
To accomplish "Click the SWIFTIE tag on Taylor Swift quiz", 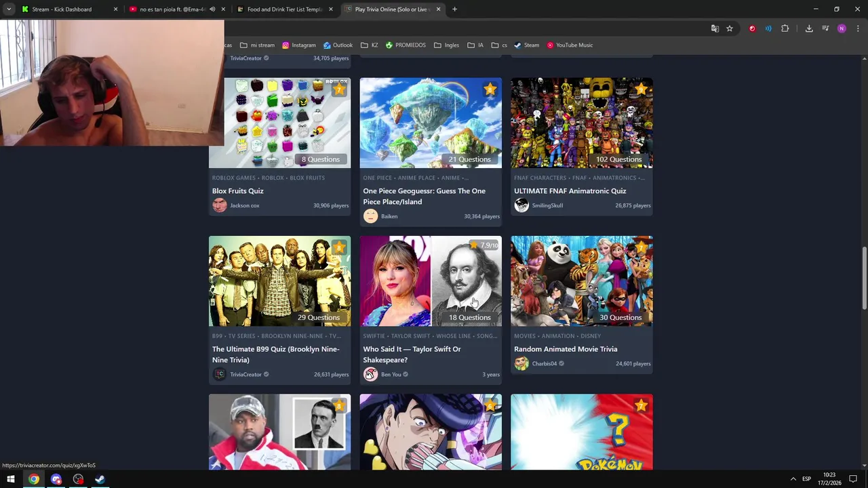I will pyautogui.click(x=374, y=336).
